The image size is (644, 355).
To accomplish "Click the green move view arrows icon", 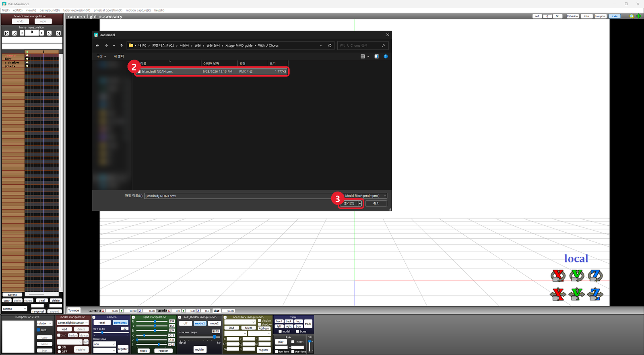I will coord(638,16).
